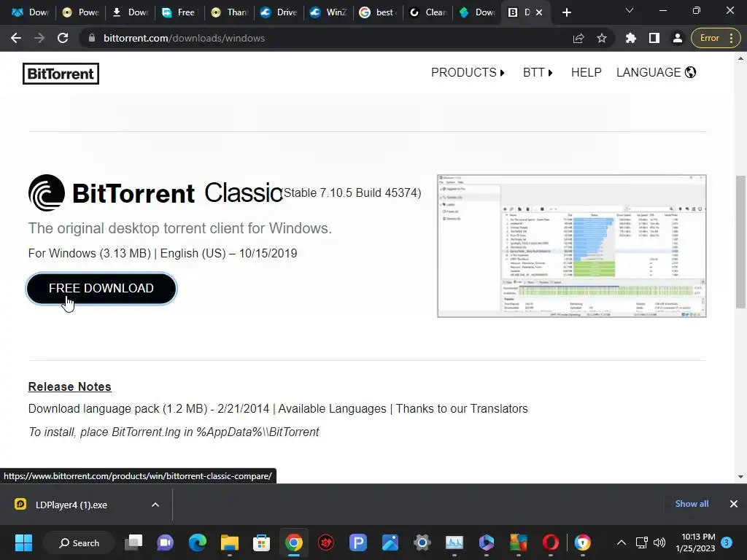
Task: Open Chat app from taskbar
Action: (166, 542)
